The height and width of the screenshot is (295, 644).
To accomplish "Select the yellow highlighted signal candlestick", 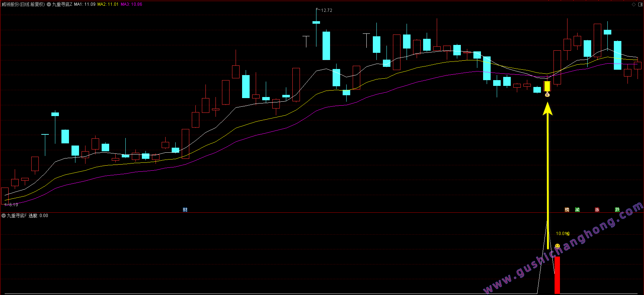I will pos(547,86).
